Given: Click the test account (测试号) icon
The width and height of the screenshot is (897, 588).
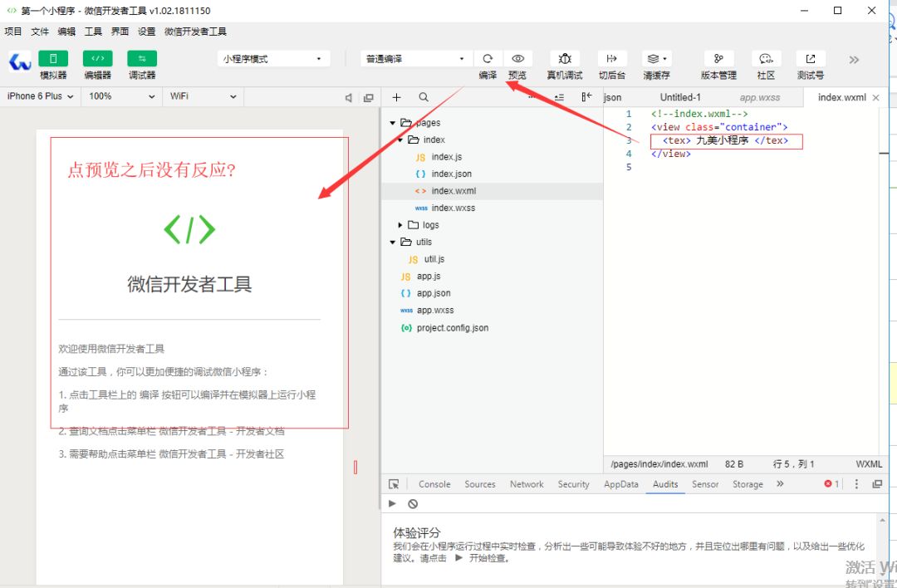Looking at the screenshot, I should tap(811, 58).
